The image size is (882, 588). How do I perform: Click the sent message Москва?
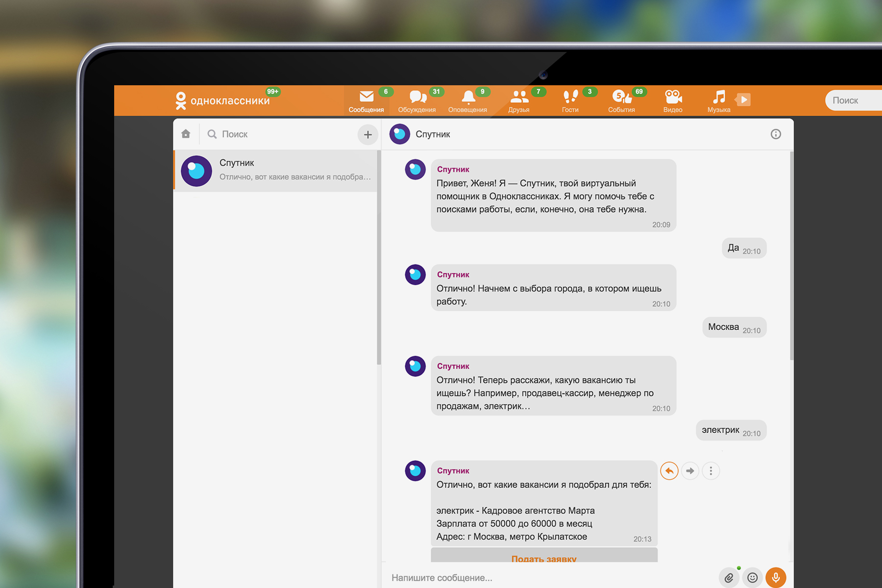tap(734, 327)
